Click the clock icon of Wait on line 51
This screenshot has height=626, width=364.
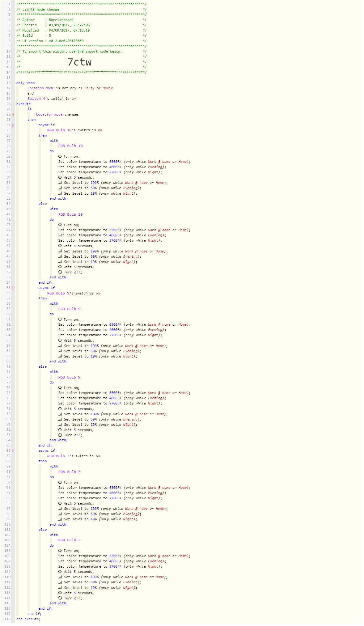[60, 267]
